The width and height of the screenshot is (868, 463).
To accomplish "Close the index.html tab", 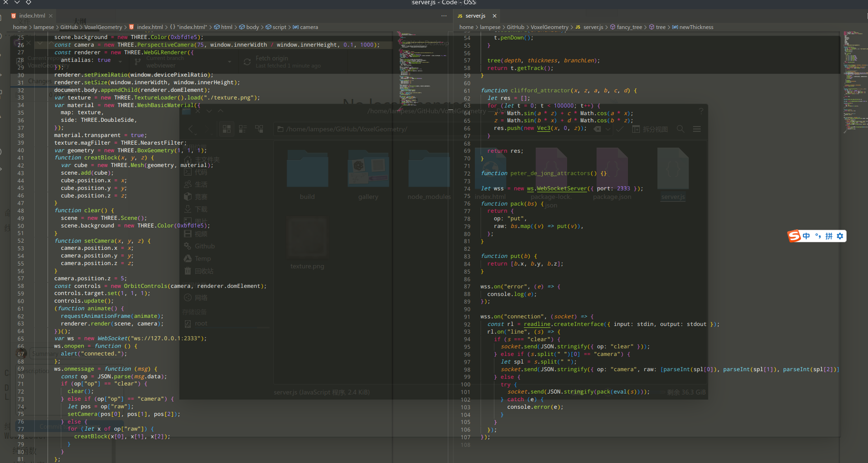I will (50, 16).
